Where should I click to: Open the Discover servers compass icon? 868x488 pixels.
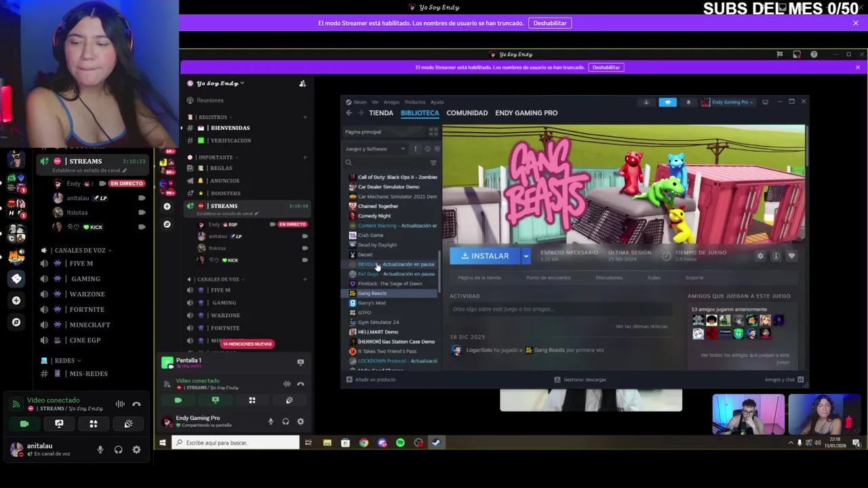16,322
